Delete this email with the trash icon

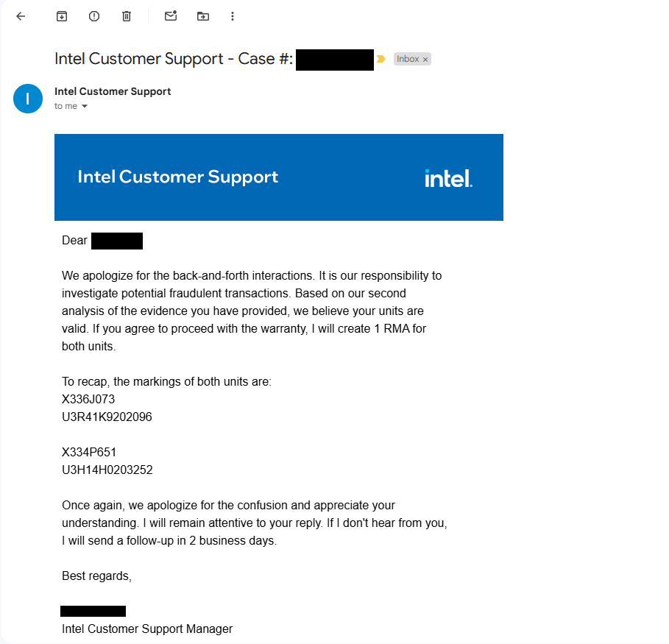(127, 16)
